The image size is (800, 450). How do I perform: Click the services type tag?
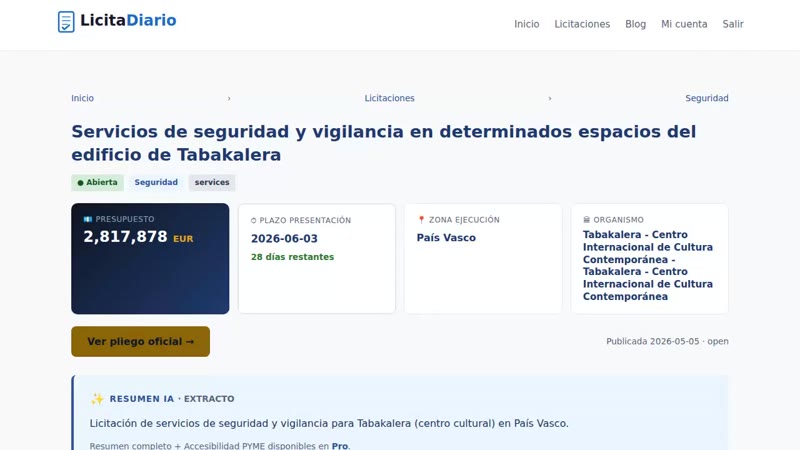[x=212, y=182]
